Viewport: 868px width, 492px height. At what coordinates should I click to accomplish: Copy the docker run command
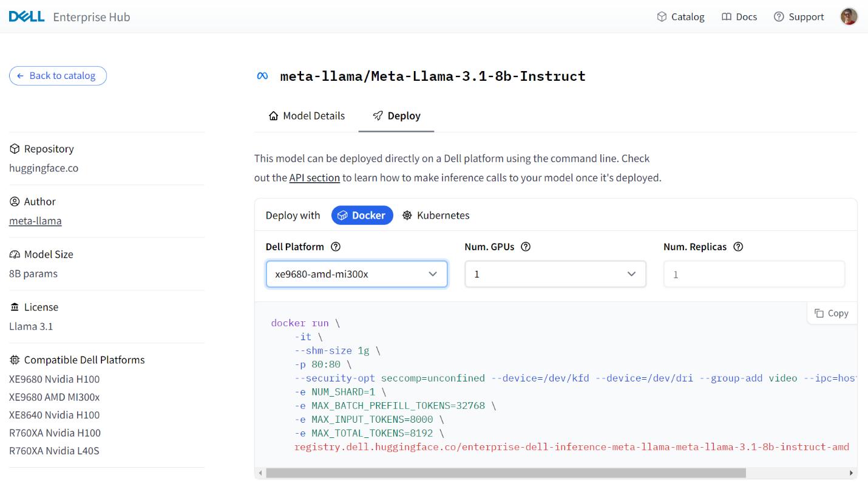832,313
